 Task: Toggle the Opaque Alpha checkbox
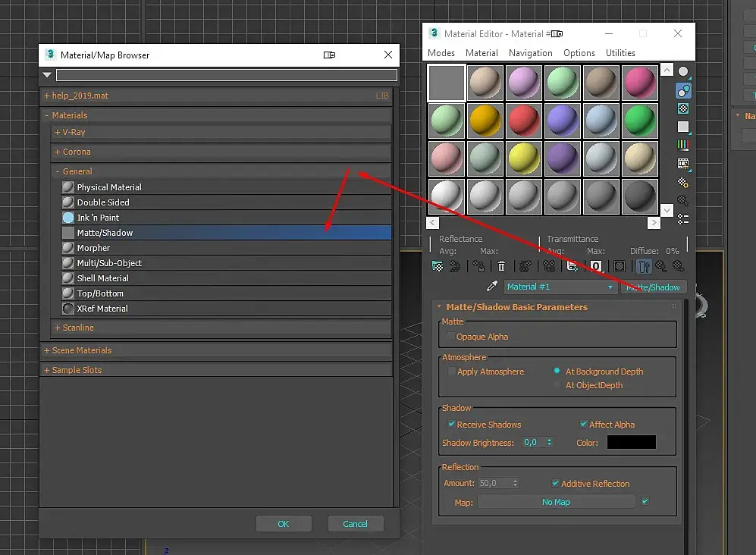coord(451,337)
